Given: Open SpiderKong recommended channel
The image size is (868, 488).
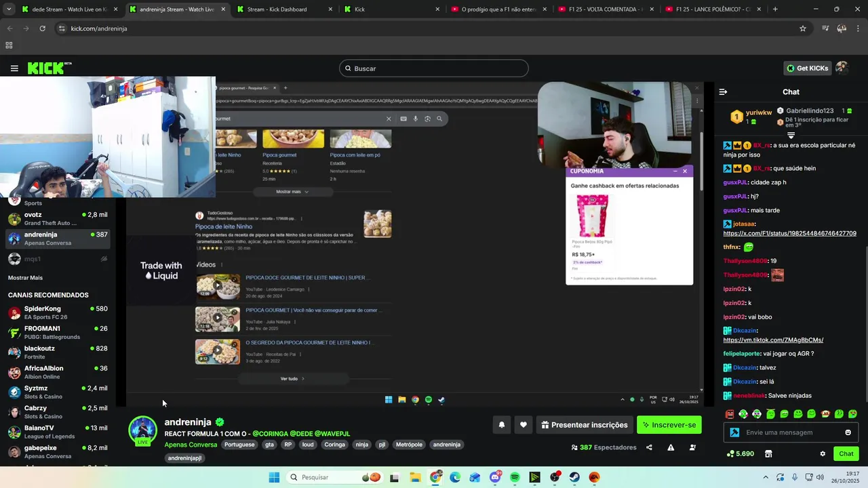Looking at the screenshot, I should 58,312.
